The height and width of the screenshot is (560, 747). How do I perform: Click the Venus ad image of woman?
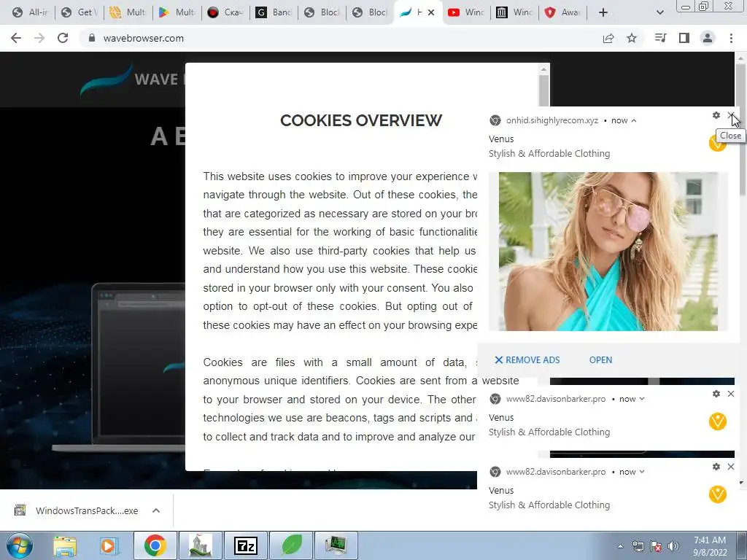coord(608,252)
